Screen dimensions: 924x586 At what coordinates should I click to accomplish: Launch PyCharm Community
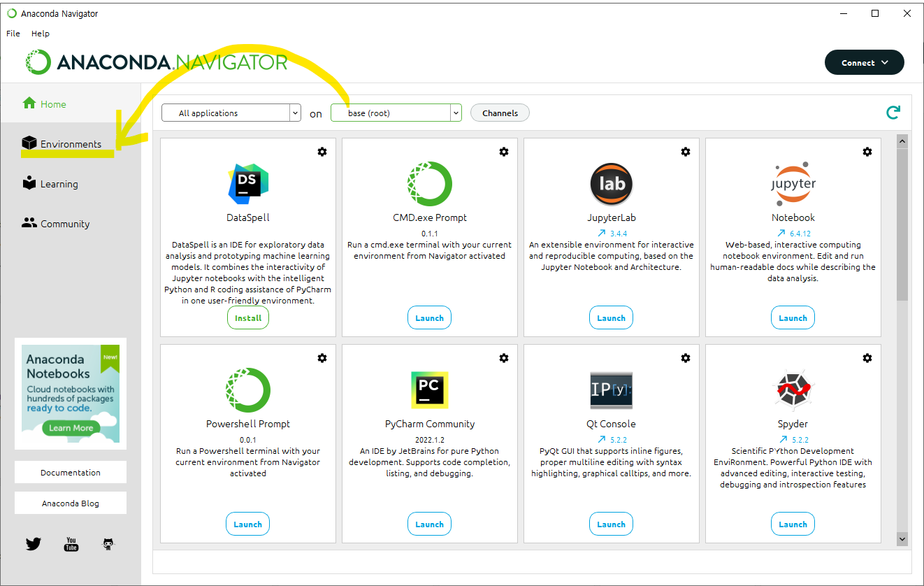click(430, 524)
